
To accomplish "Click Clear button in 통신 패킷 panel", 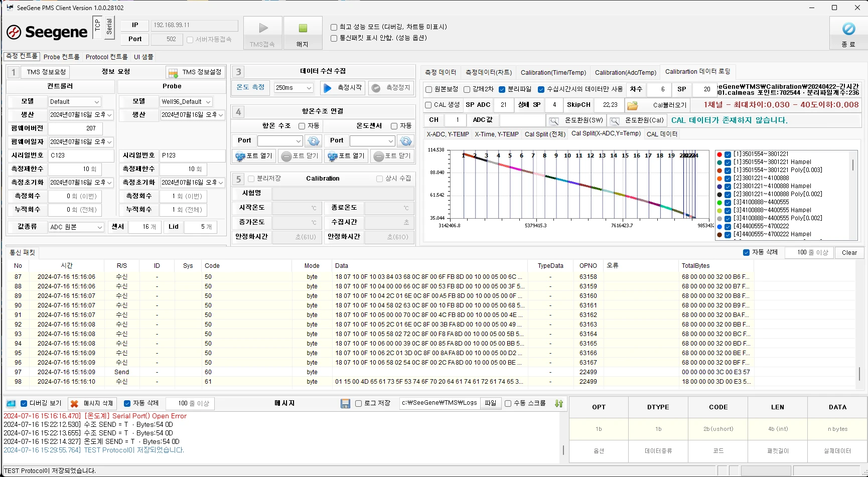I will [849, 252].
